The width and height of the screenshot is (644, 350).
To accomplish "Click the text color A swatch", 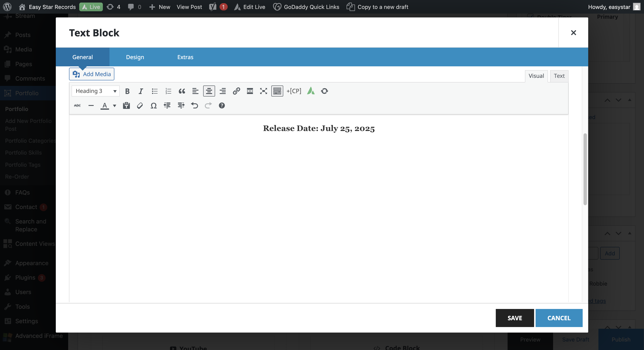I will tap(105, 106).
